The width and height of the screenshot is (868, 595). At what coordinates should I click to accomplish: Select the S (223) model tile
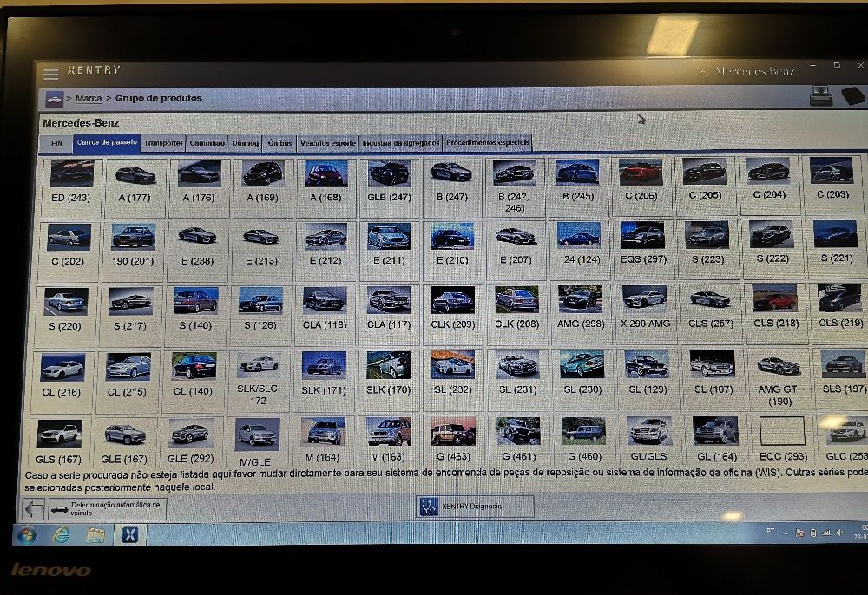click(x=707, y=248)
